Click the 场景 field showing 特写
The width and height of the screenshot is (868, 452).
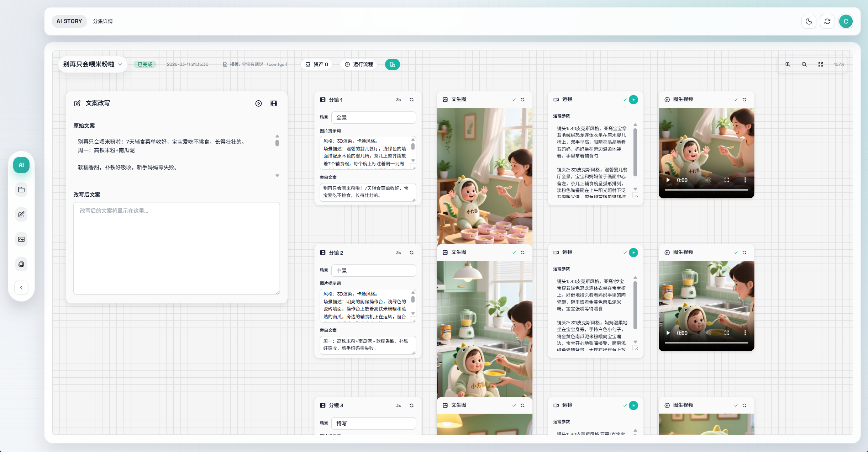tap(374, 424)
